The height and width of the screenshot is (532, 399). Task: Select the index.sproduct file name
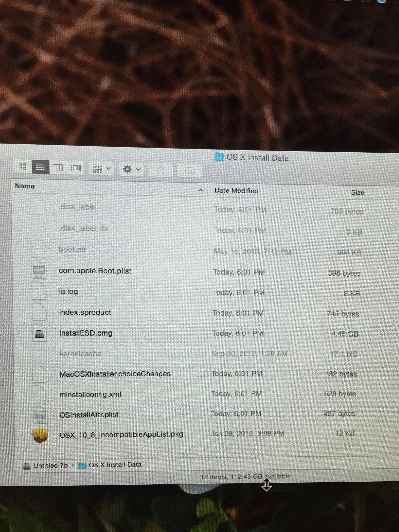coord(85,312)
